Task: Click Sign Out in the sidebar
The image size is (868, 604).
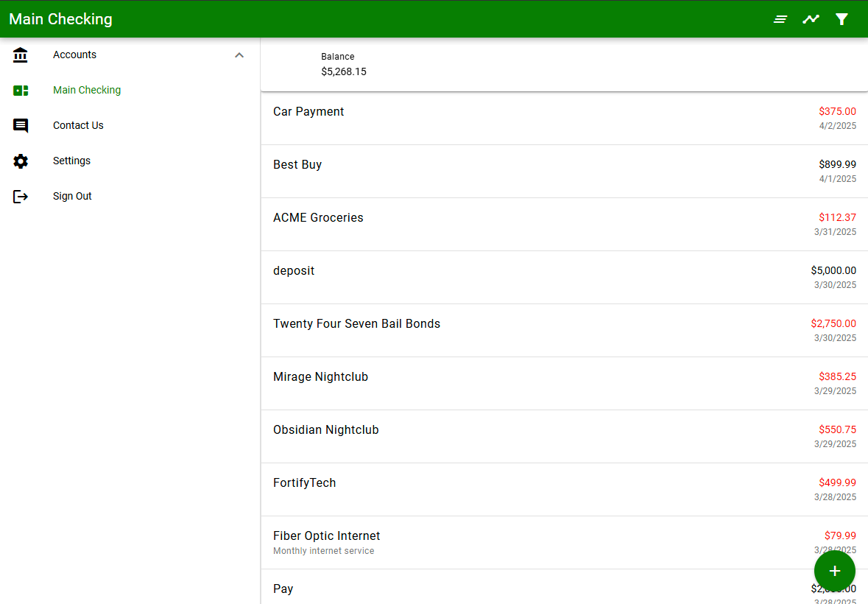Action: (x=72, y=196)
